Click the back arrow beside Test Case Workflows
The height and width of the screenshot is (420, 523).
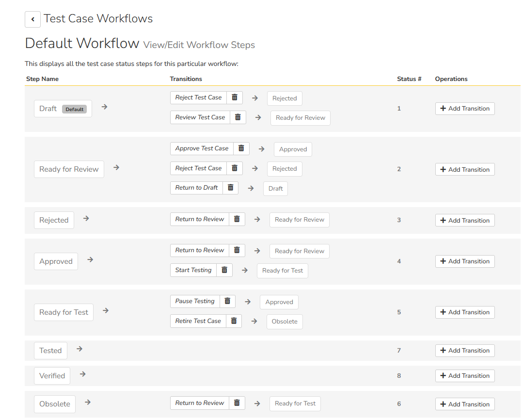point(32,19)
